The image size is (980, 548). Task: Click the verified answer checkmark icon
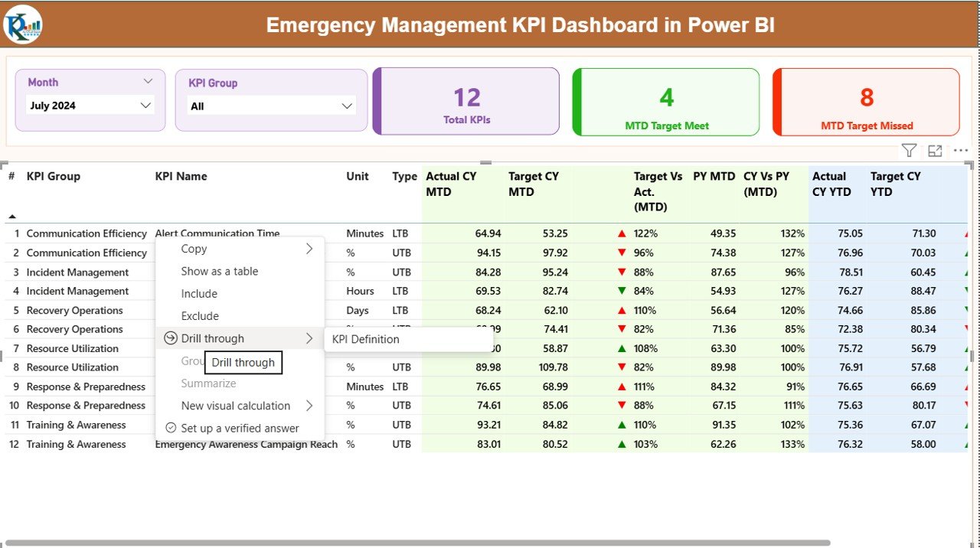[170, 429]
